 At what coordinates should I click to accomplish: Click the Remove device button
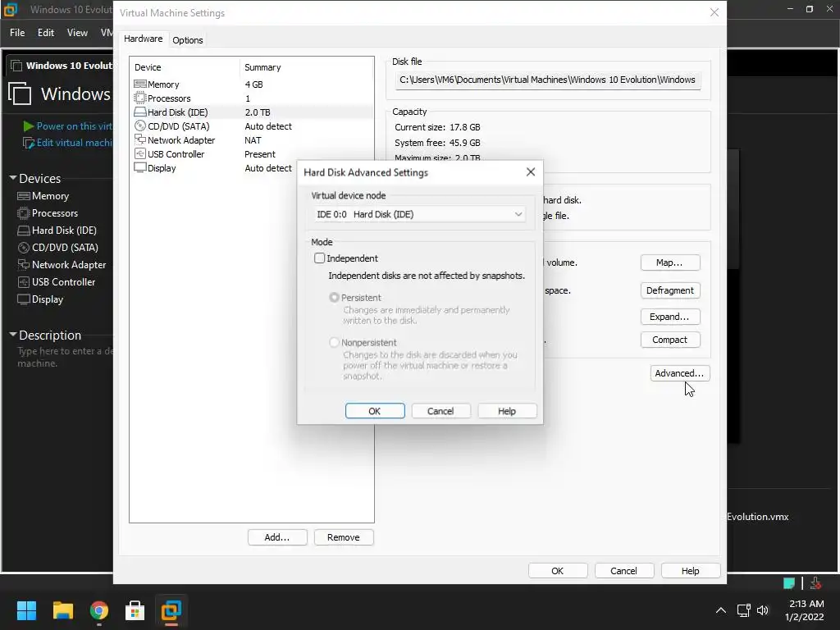coord(344,537)
